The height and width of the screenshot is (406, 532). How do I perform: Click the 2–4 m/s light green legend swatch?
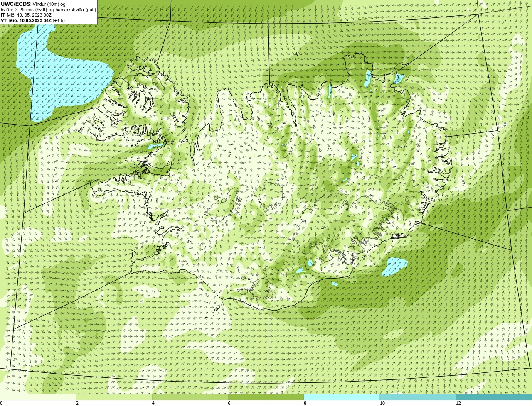[114, 397]
